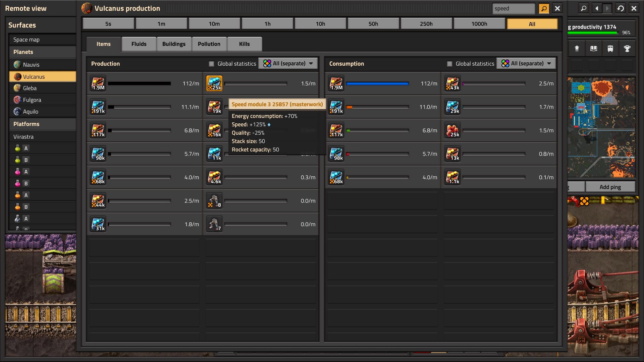Select the All time range button

click(x=532, y=24)
